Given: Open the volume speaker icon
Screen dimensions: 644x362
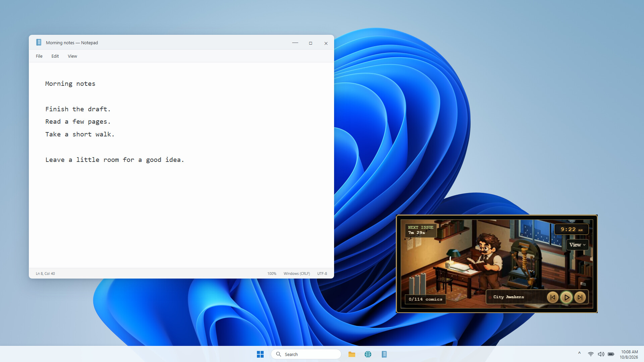Looking at the screenshot, I should tap(601, 354).
